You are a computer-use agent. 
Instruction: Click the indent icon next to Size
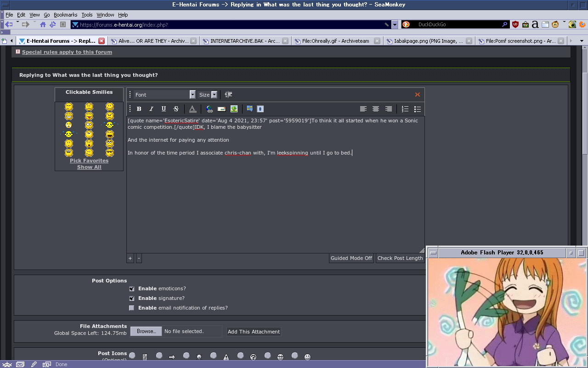tap(228, 95)
